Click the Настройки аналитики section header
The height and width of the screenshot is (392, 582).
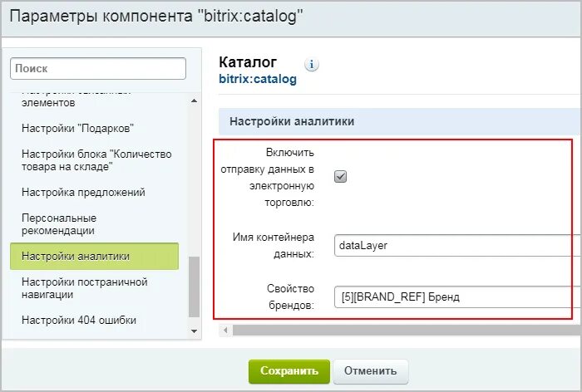(x=400, y=121)
